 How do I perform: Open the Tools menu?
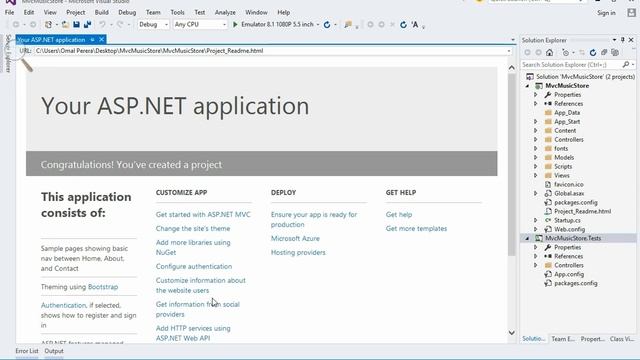(178, 13)
